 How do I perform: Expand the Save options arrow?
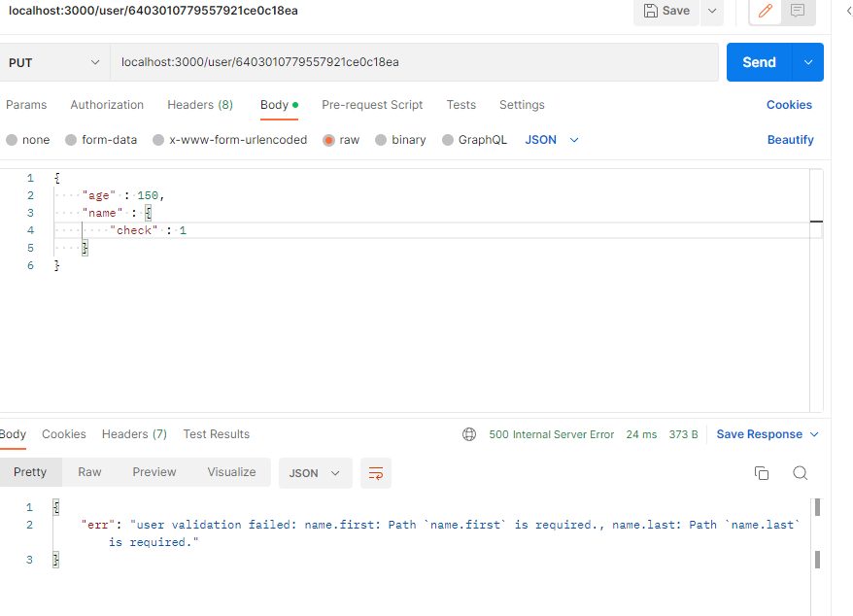711,11
